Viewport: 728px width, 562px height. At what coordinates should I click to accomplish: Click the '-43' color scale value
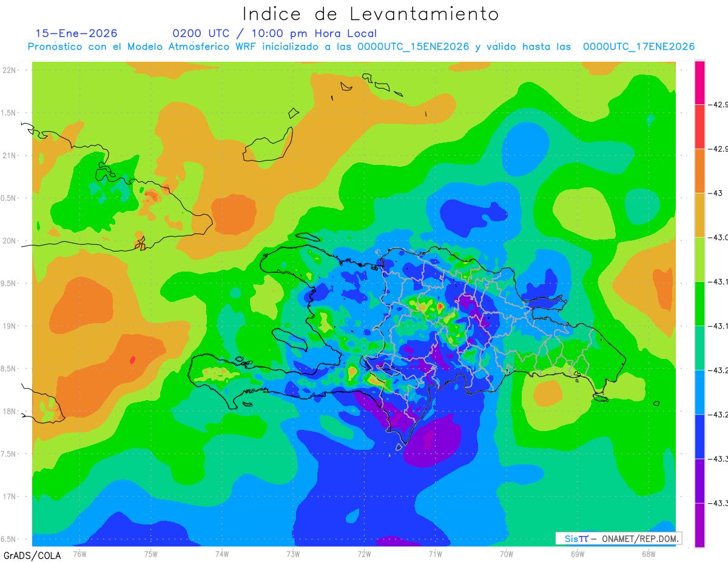716,193
